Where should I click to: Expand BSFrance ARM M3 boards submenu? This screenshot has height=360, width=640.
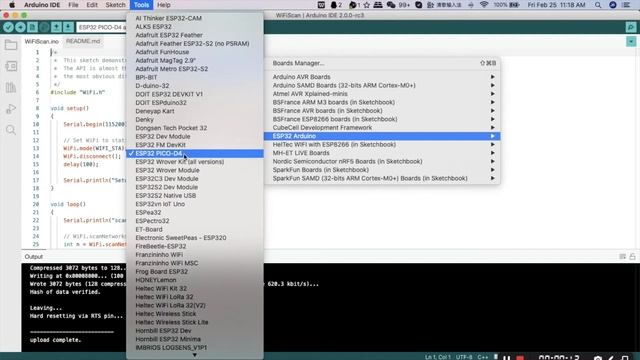[382, 102]
